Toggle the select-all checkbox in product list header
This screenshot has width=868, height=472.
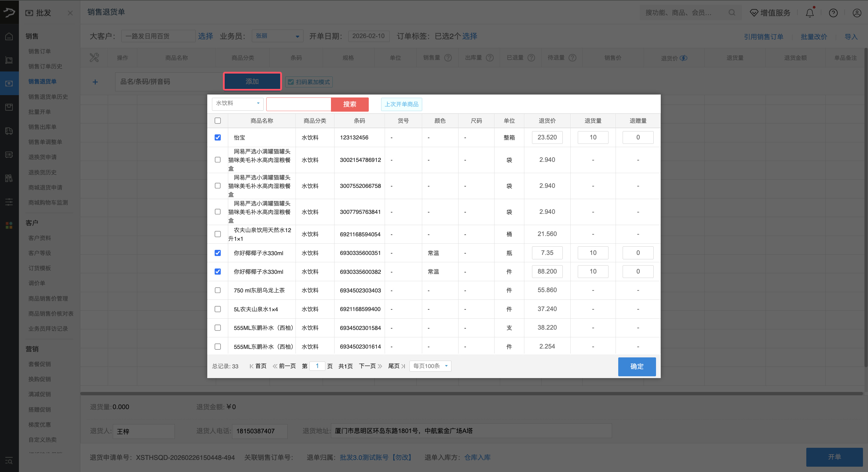click(218, 120)
